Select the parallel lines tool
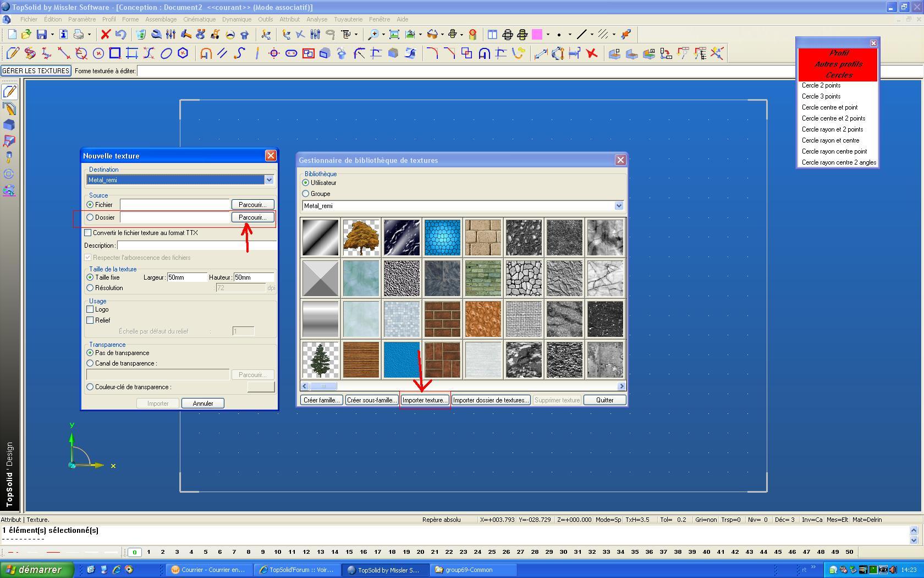Image resolution: width=924 pixels, height=578 pixels. click(222, 53)
